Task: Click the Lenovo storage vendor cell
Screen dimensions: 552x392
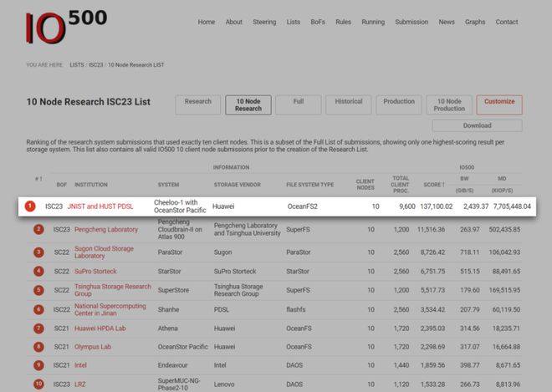Action: coord(224,384)
